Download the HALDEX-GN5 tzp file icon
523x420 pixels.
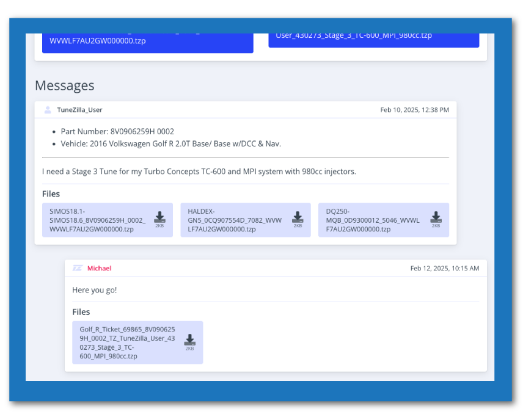tap(298, 217)
